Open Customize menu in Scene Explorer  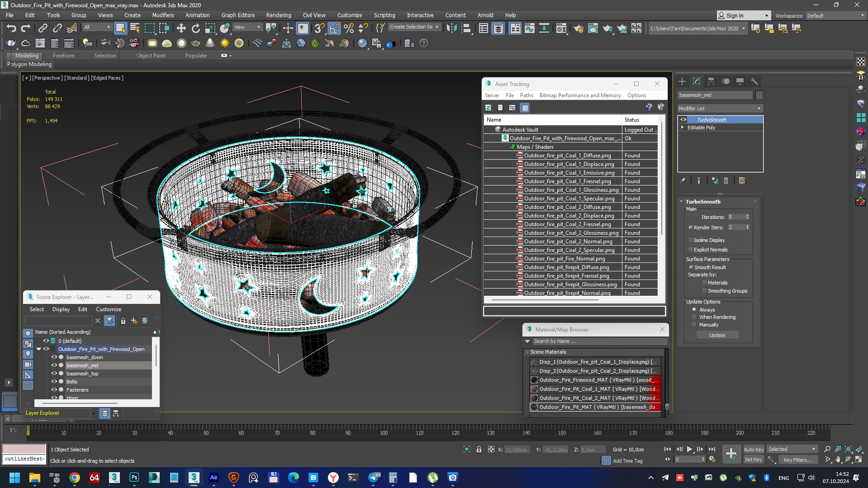(x=109, y=309)
